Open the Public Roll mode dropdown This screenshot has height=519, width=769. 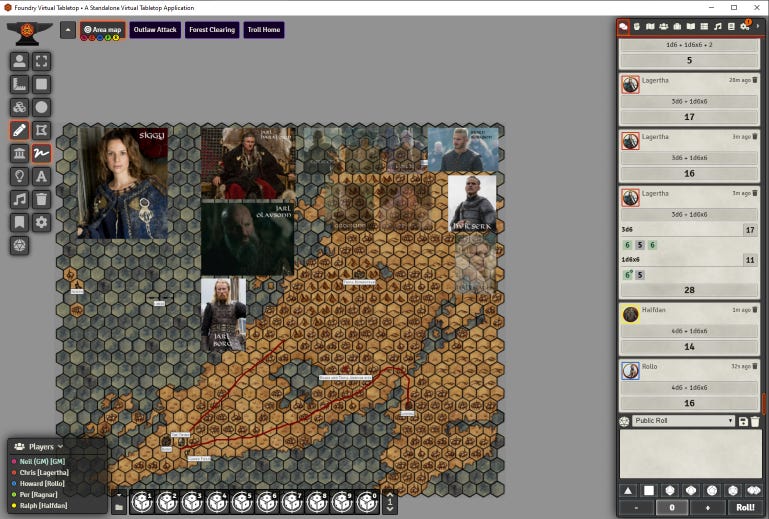[684, 421]
